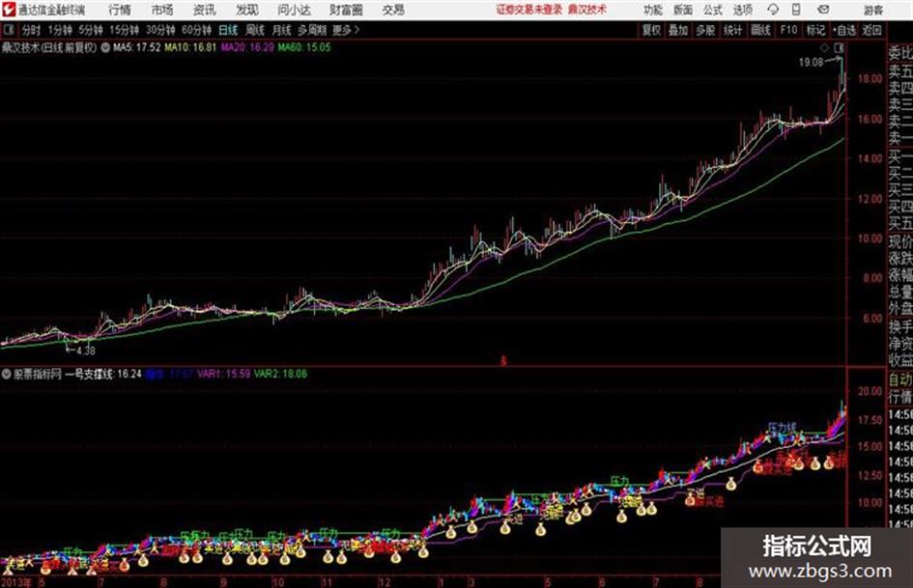The image size is (913, 588).
Task: Open the 公式 menu
Action: point(713,10)
